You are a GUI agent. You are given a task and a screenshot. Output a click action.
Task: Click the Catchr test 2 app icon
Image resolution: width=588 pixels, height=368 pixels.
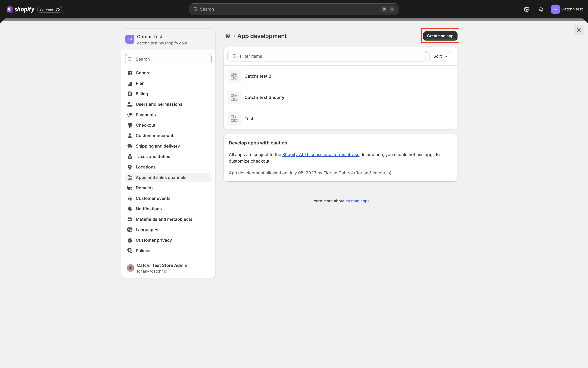234,76
